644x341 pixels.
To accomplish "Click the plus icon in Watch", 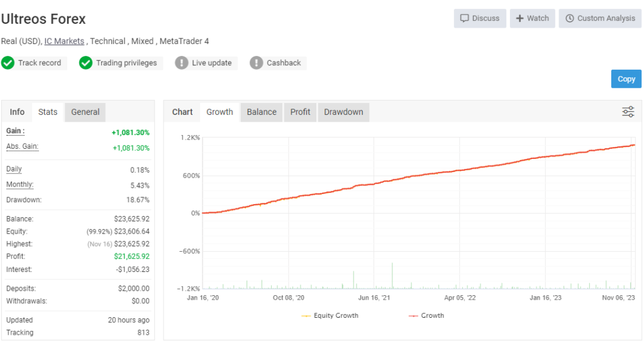I will coord(519,18).
